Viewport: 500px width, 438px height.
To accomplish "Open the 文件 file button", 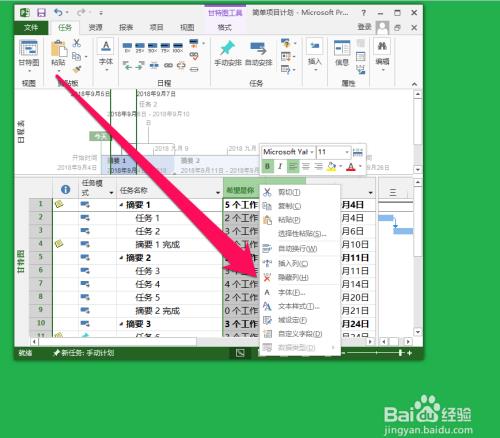I will click(31, 28).
